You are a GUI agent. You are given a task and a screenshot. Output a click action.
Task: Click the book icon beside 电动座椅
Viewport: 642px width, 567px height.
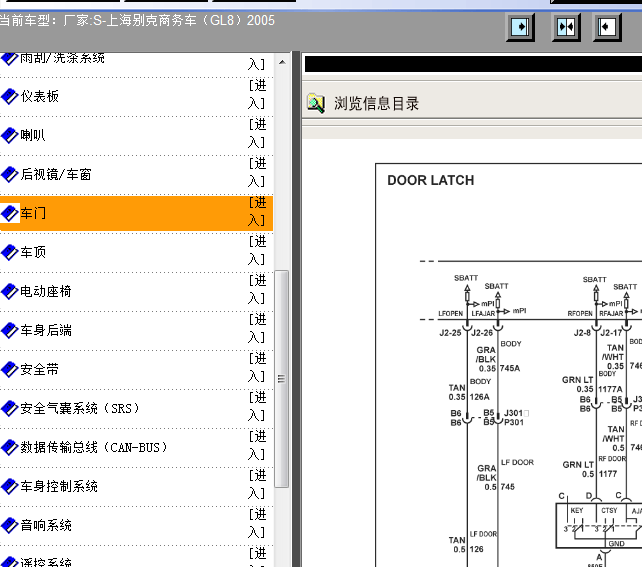pos(10,291)
